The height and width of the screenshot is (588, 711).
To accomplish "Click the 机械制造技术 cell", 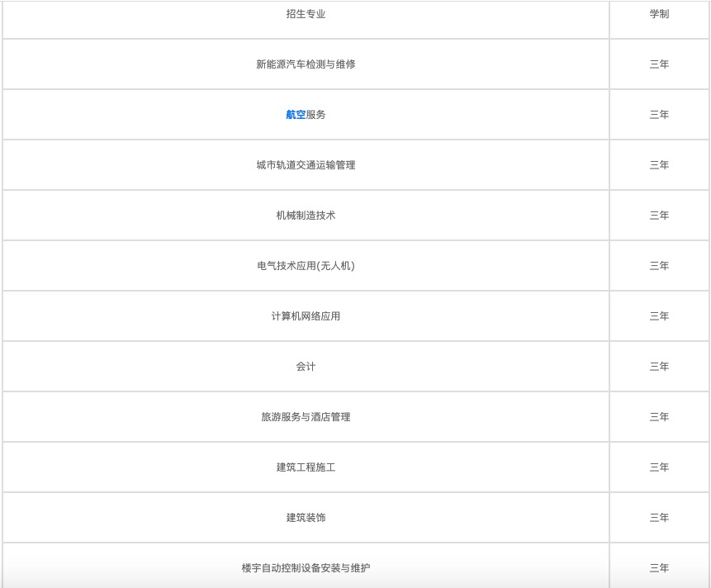I will (306, 216).
